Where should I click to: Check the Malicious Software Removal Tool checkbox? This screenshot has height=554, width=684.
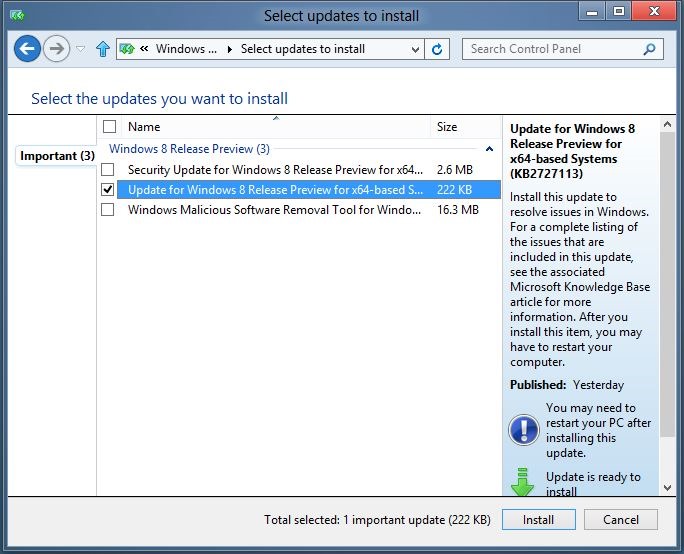click(107, 209)
